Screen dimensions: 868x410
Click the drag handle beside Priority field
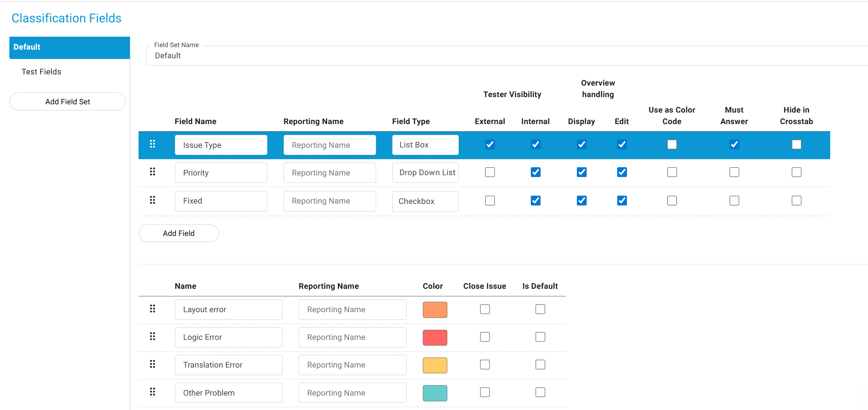click(153, 172)
